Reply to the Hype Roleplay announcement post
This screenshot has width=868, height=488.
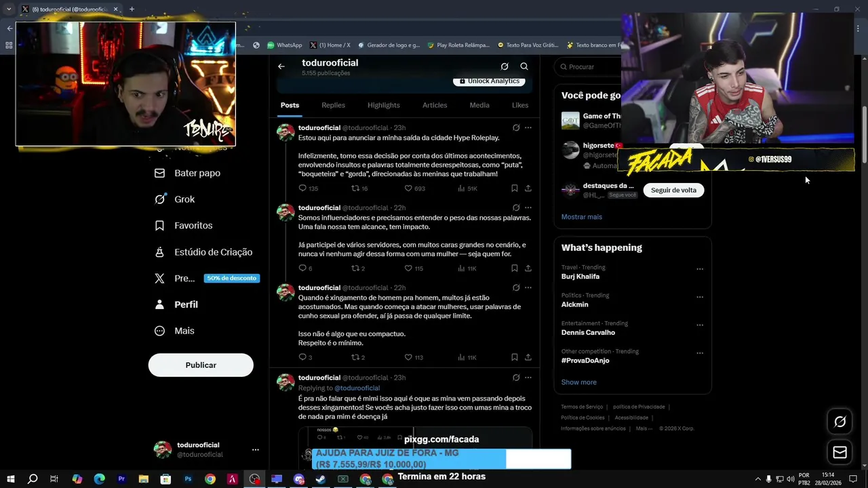click(303, 188)
